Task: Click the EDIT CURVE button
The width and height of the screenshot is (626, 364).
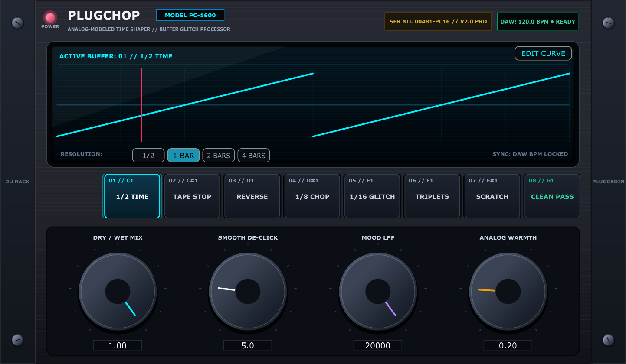Action: tap(543, 53)
